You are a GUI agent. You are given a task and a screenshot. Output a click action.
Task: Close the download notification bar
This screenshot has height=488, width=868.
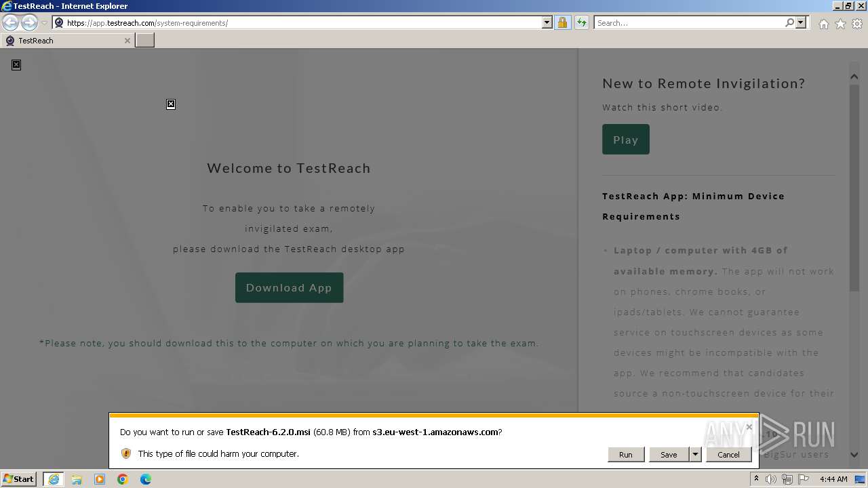[749, 427]
